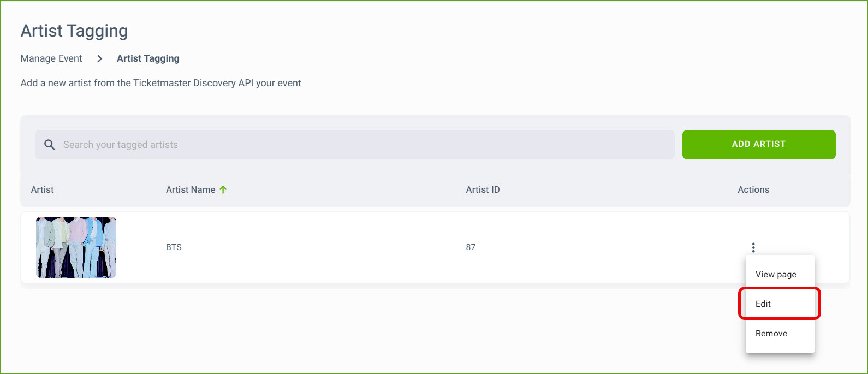The image size is (868, 374).
Task: Click the Ticketmaster Discovery API description text
Action: 160,83
